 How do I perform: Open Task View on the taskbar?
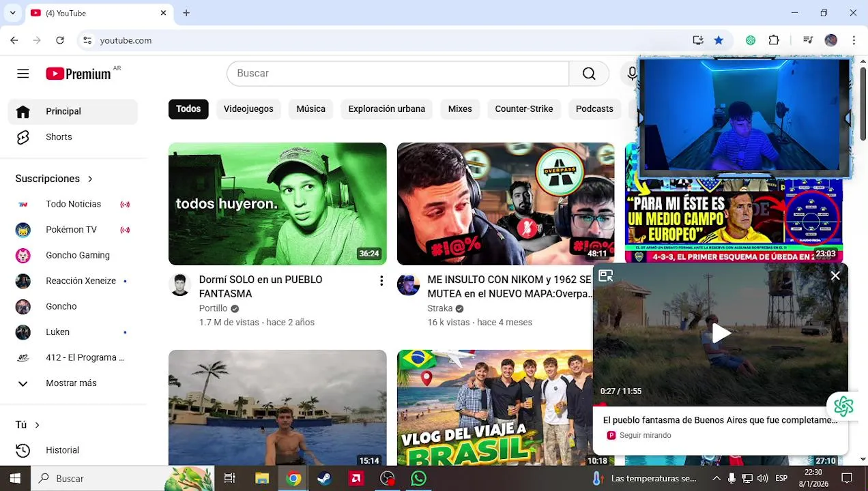229,479
